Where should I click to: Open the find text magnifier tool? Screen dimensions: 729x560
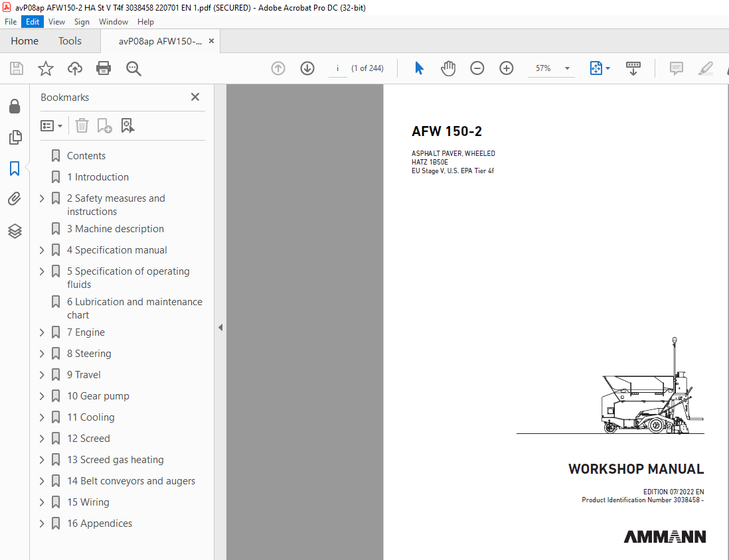133,68
